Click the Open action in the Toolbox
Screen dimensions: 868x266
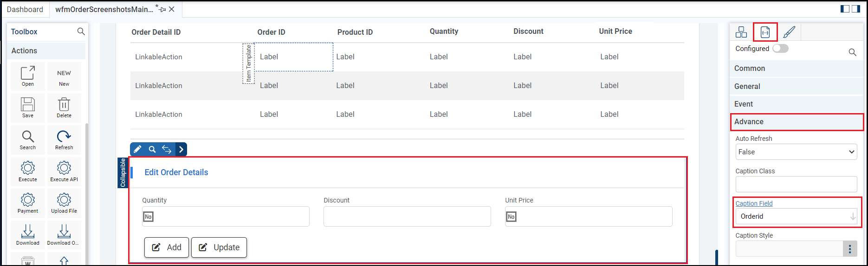click(28, 76)
